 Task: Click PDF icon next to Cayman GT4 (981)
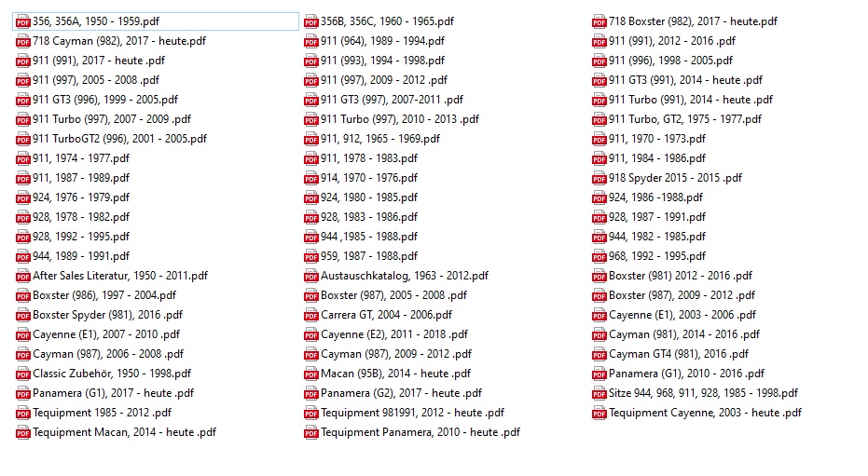pyautogui.click(x=599, y=354)
